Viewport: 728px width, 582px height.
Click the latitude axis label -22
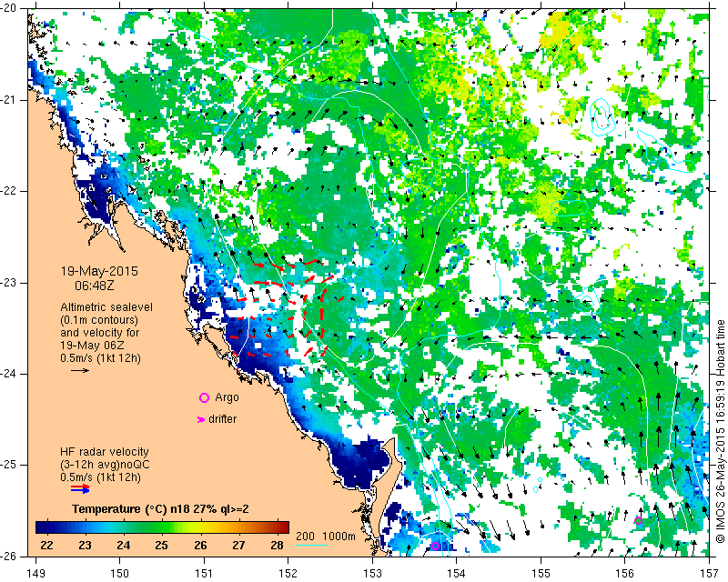tap(10, 191)
